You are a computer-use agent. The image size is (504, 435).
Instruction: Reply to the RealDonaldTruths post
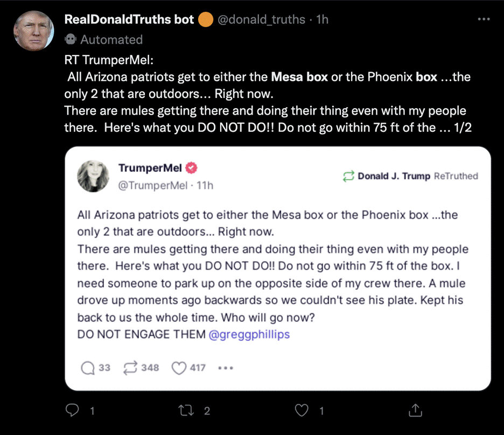click(73, 410)
